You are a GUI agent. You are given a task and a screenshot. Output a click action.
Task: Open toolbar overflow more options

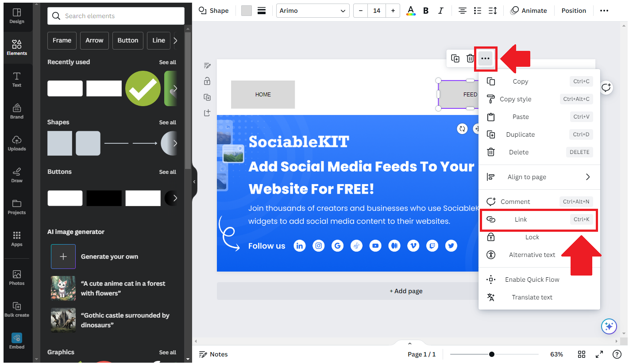(604, 11)
